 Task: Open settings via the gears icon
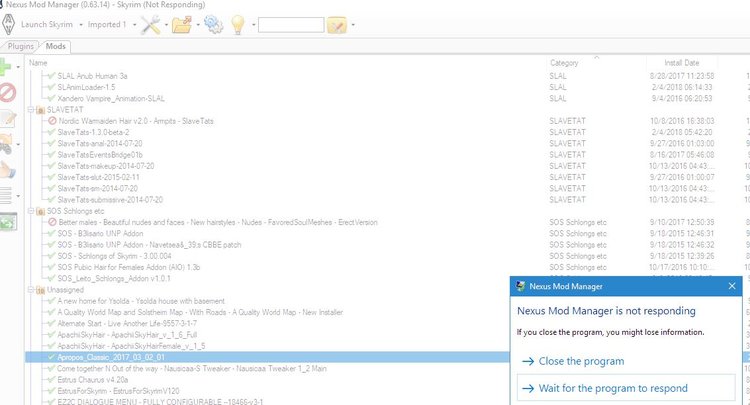(213, 24)
